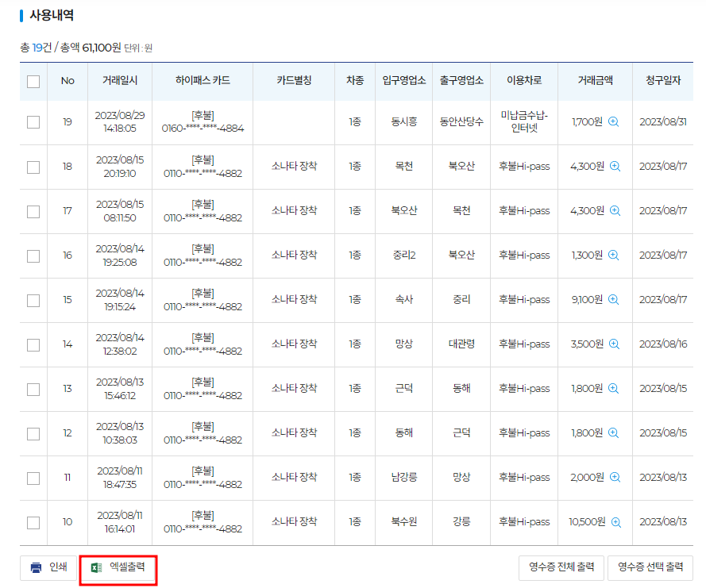
Task: Click 대관령 exit cell
Action: (x=461, y=344)
